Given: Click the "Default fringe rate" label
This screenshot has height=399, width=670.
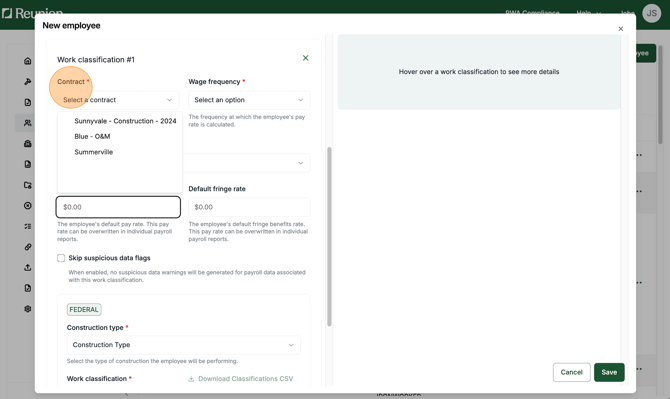Looking at the screenshot, I should tap(217, 189).
